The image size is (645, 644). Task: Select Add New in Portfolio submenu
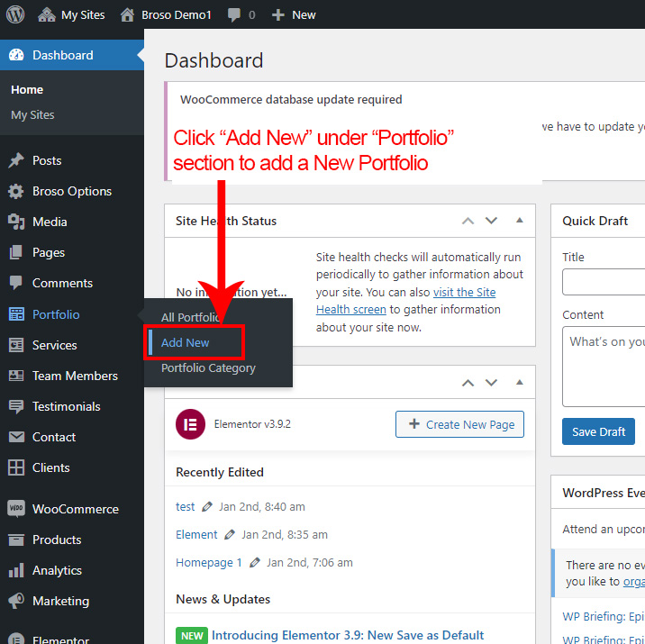coord(186,342)
